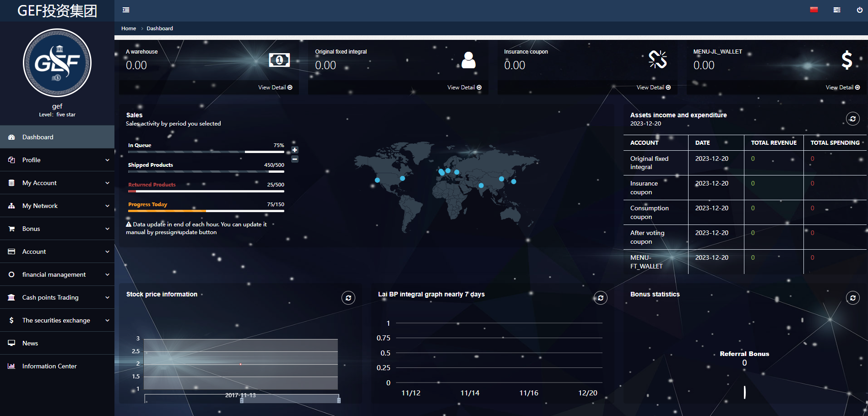868x416 pixels.
Task: Toggle the sidebar hamburger menu icon
Action: pos(126,10)
